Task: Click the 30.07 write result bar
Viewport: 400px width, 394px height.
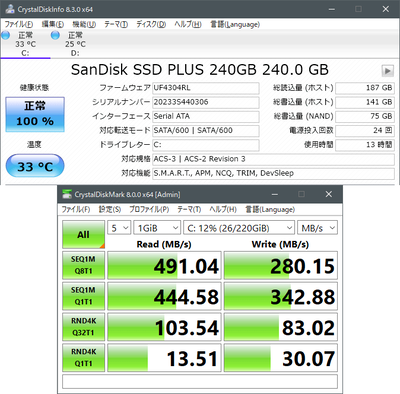Action: point(281,358)
